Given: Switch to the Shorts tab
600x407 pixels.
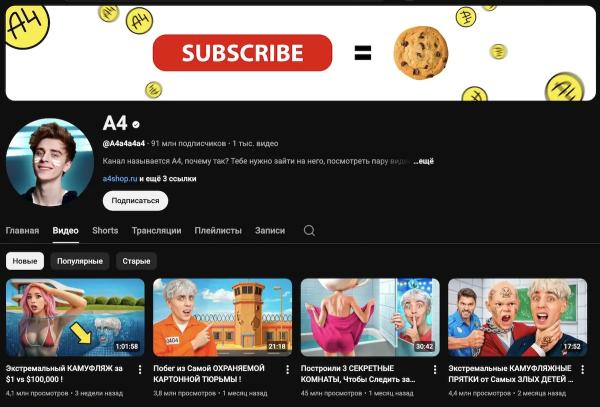Looking at the screenshot, I should pos(105,230).
